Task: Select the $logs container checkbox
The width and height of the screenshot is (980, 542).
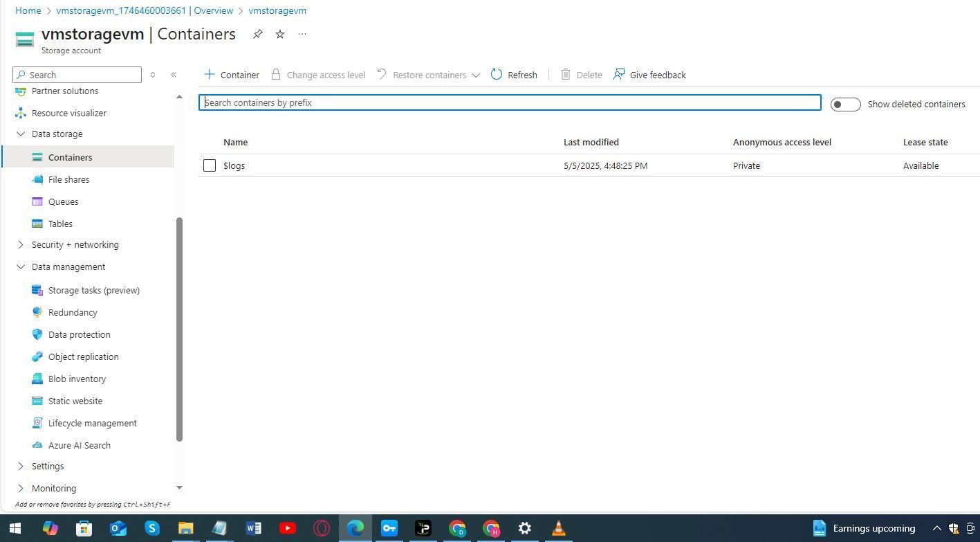Action: tap(210, 165)
